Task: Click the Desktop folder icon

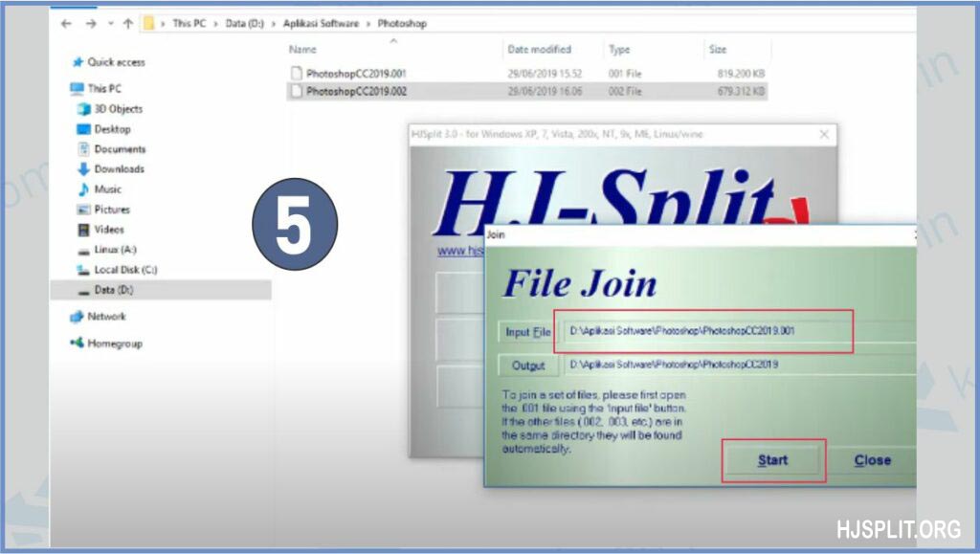Action: click(x=84, y=129)
